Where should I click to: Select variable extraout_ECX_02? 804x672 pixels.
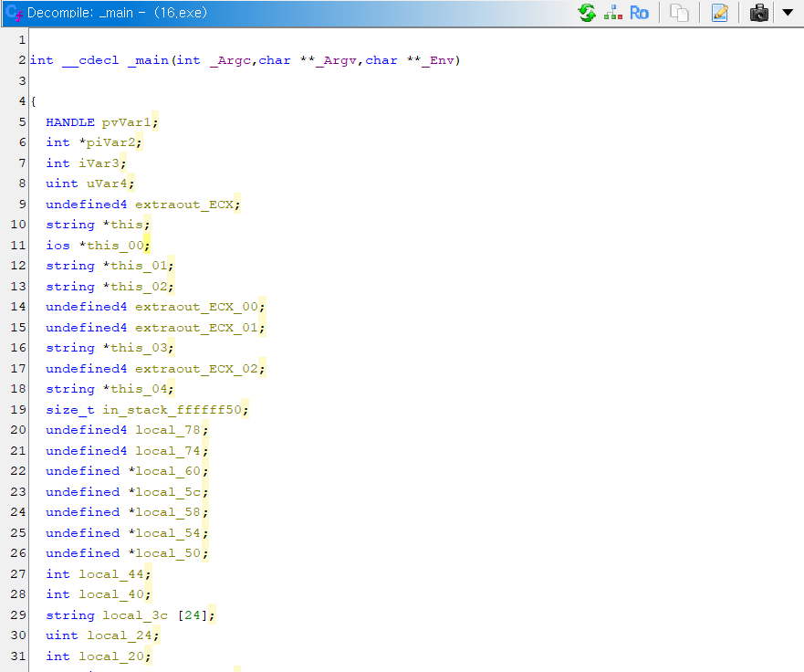click(197, 369)
